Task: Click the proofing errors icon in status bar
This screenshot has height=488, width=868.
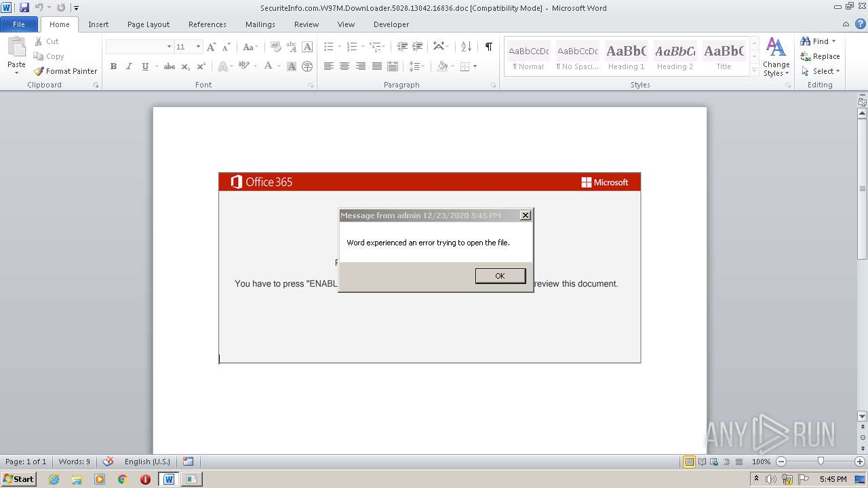Action: pos(108,462)
